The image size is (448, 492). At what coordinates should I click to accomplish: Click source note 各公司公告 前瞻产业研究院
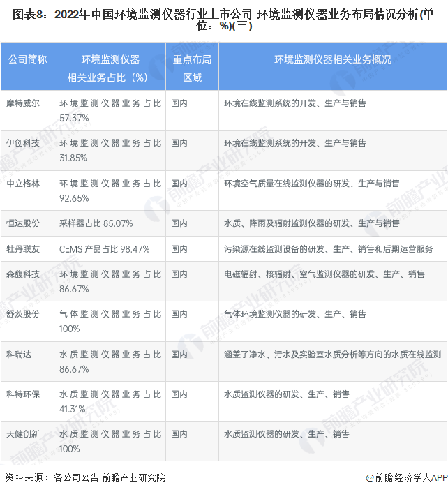pos(110,478)
